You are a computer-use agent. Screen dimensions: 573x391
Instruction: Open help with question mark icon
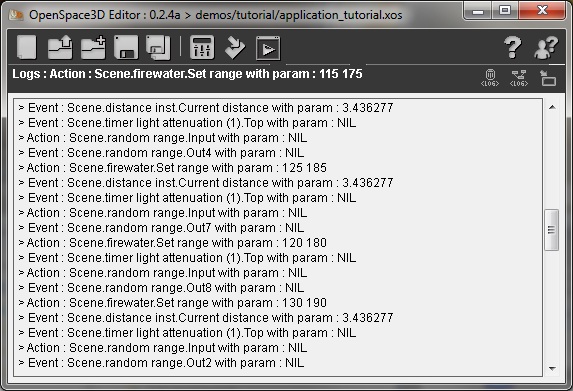(513, 47)
